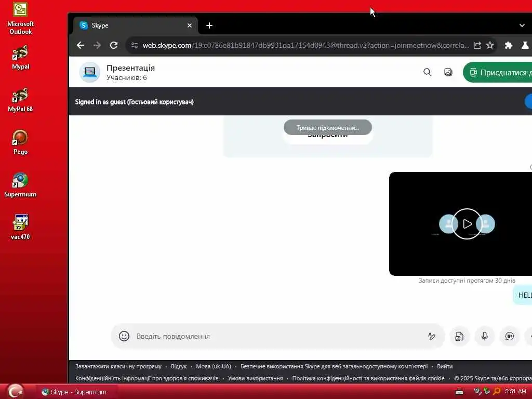Viewport: 532px width, 399px height.
Task: Click the Триває підключення status pill
Action: (328, 128)
